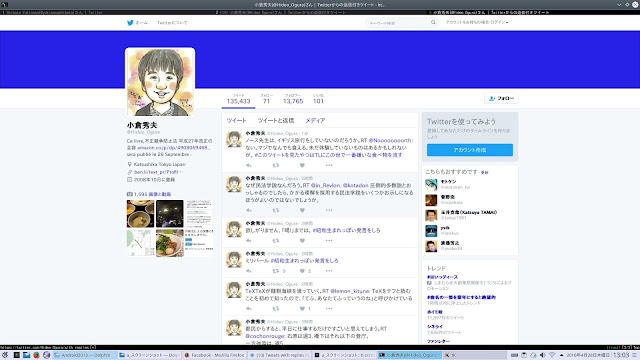Open more options on the @in_Revion tweet
640x360 pixels.
coord(329,210)
